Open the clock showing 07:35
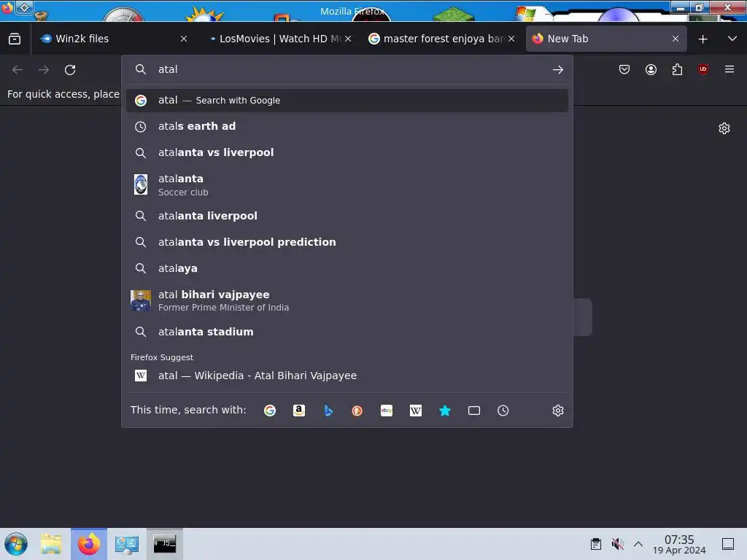 pyautogui.click(x=679, y=544)
